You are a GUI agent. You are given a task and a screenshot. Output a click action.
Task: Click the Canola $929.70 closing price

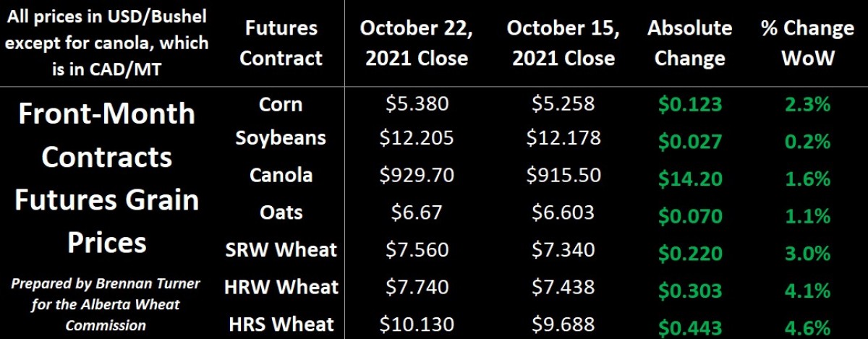pos(417,176)
